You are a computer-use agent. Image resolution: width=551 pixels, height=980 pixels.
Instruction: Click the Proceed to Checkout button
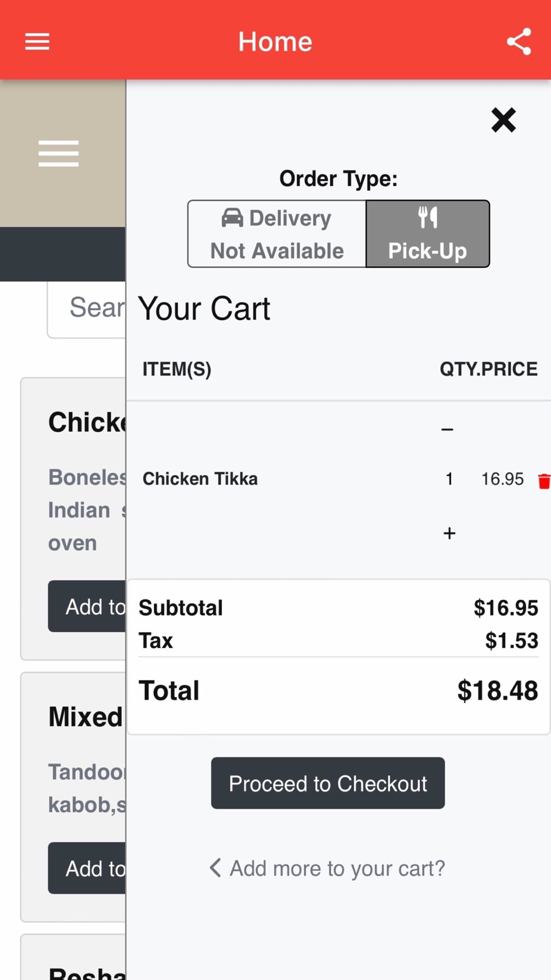(x=328, y=783)
